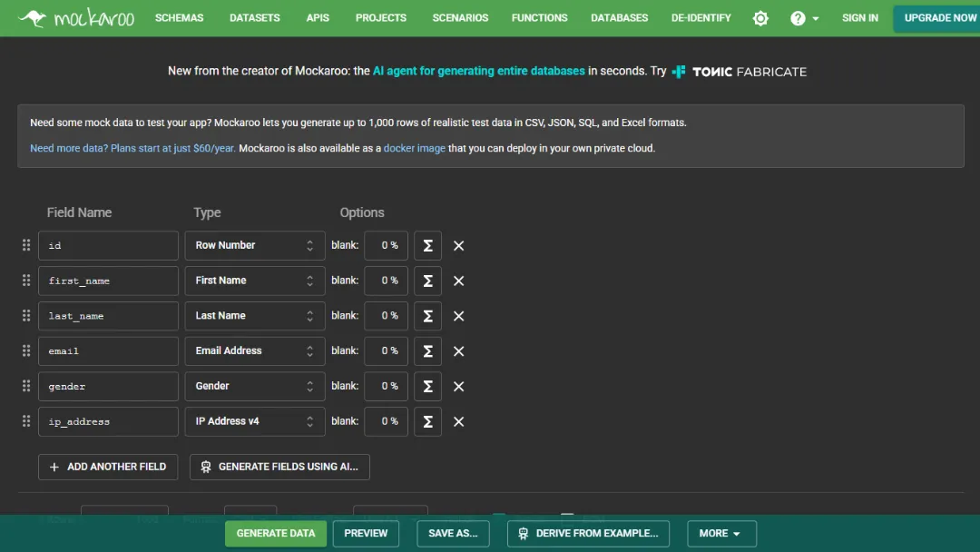Image resolution: width=980 pixels, height=552 pixels.
Task: Open the Email Address type selector
Action: pos(255,351)
